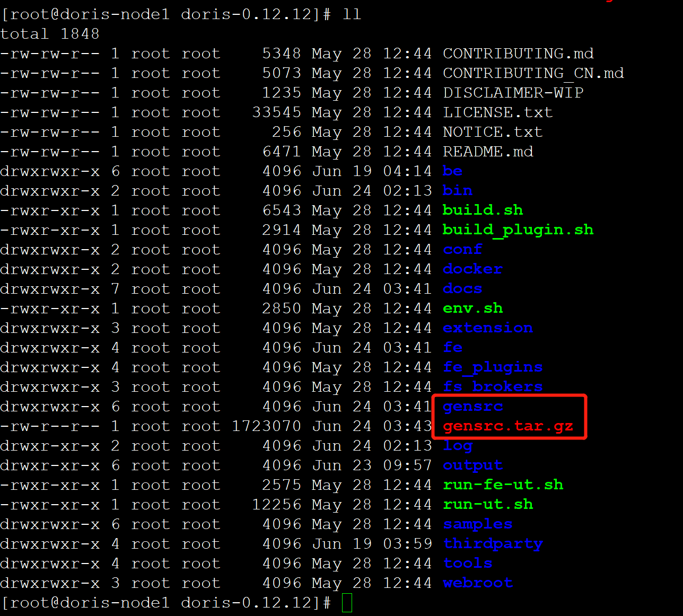Click the 'webroot' directory name

pyautogui.click(x=478, y=583)
